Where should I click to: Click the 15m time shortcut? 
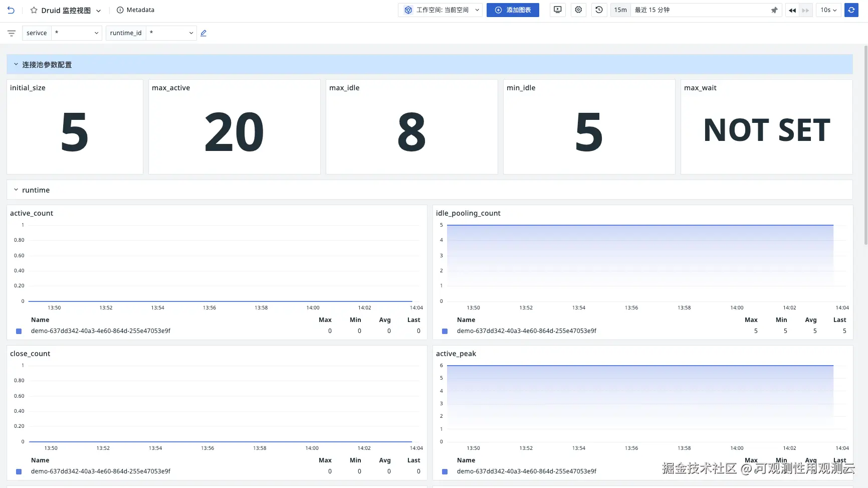click(620, 10)
